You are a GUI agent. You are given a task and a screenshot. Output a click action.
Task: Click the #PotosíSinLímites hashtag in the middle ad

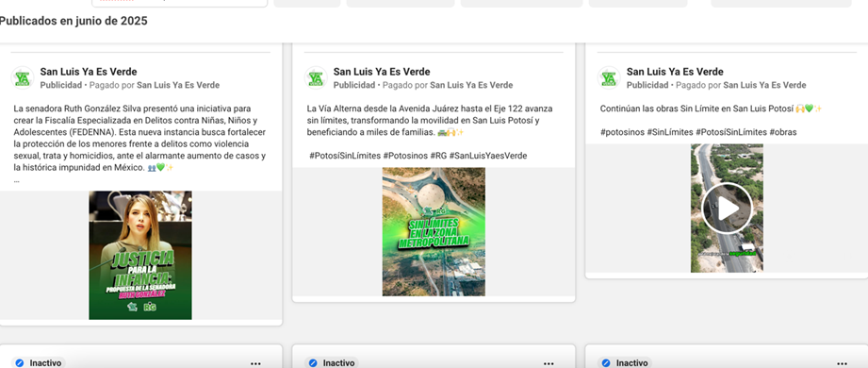[x=345, y=156]
